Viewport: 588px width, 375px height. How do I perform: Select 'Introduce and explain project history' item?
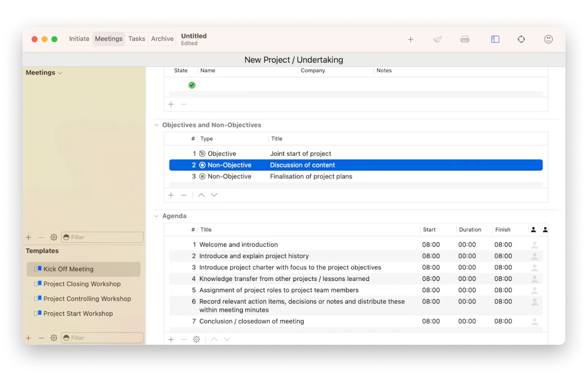point(356,256)
